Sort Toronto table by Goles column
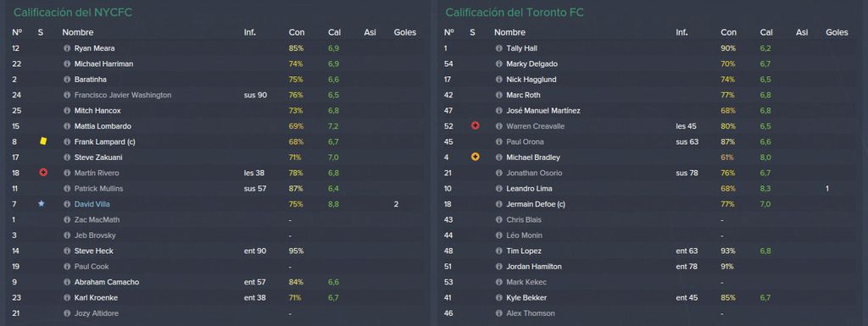 [837, 32]
